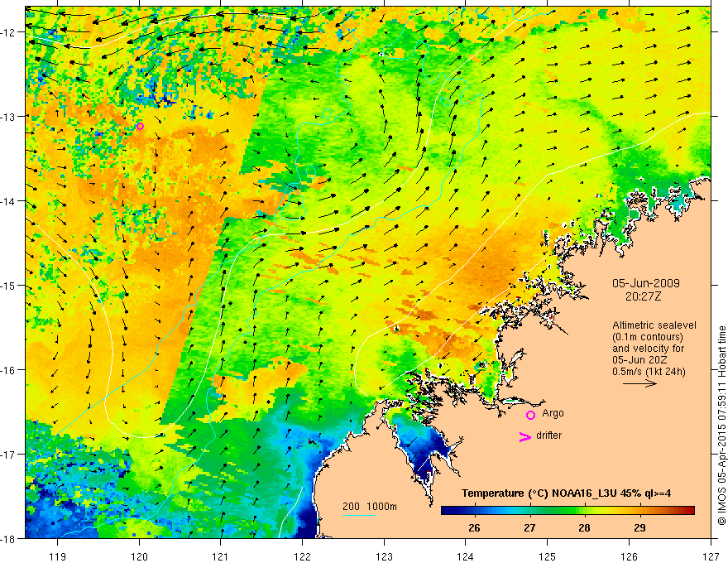The height and width of the screenshot is (563, 728).
Task: Click the 0.5m/s velocity scale arrow
Action: point(639,383)
